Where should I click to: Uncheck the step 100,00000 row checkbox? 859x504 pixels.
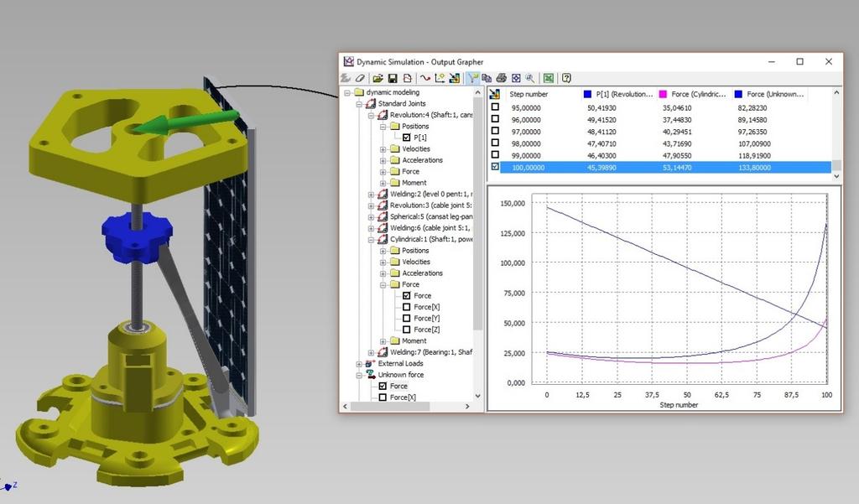point(495,167)
